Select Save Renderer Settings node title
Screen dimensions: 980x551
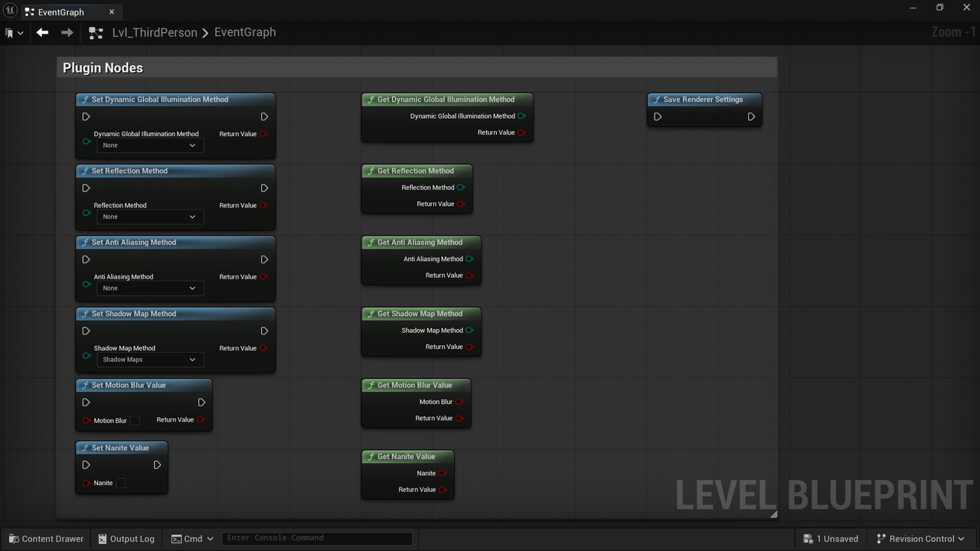coord(704,99)
